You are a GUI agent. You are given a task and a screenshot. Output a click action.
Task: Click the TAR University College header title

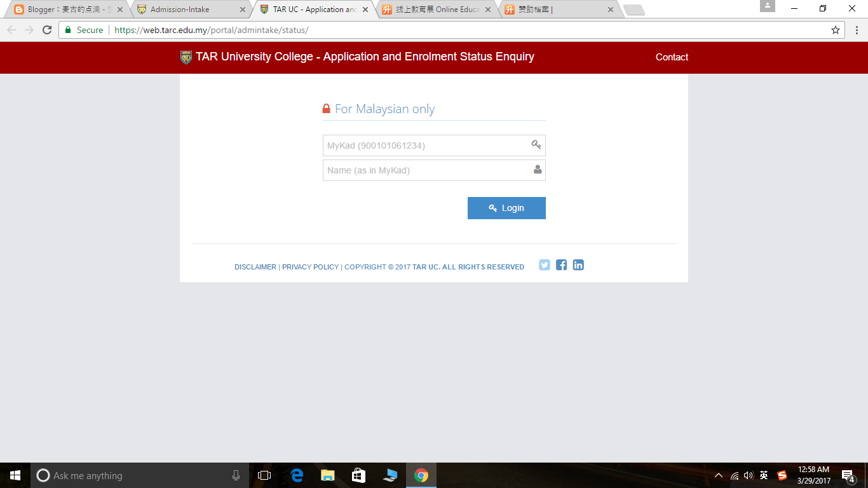coord(365,57)
